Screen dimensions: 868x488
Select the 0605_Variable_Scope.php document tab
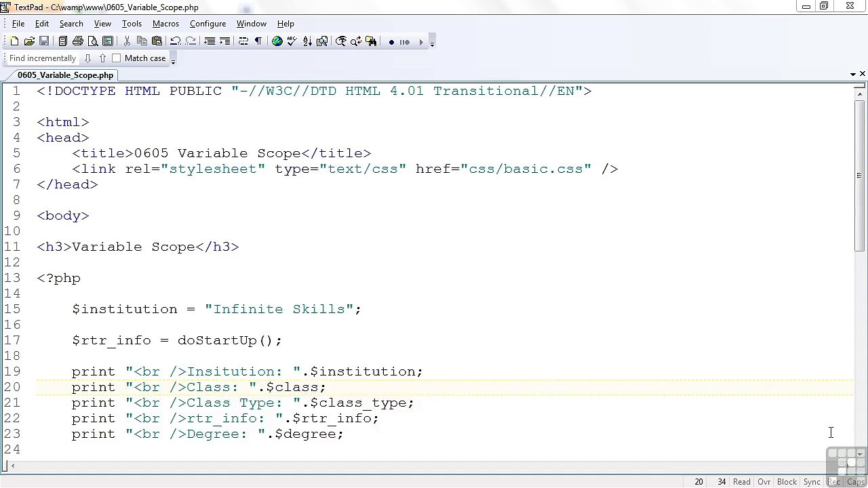65,75
